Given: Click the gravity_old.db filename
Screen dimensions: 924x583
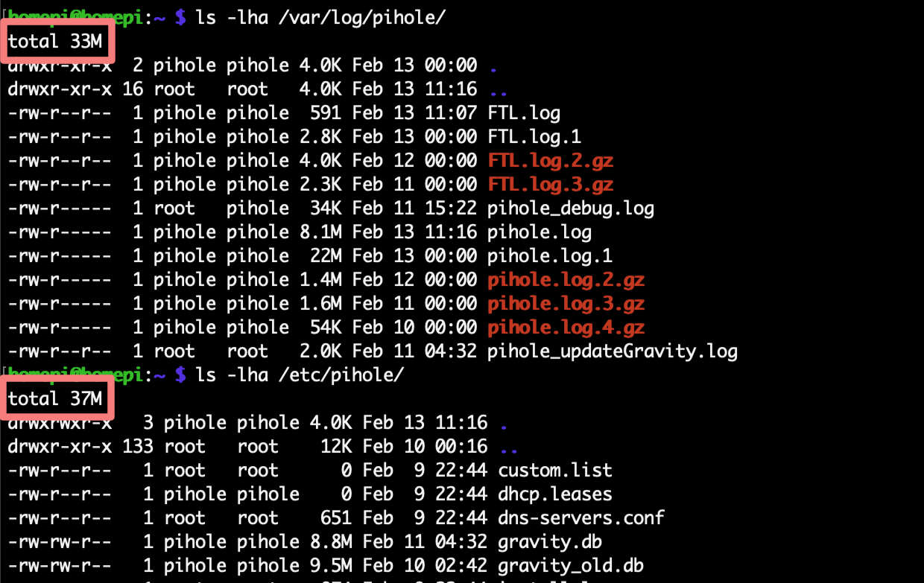Looking at the screenshot, I should click(x=571, y=566).
